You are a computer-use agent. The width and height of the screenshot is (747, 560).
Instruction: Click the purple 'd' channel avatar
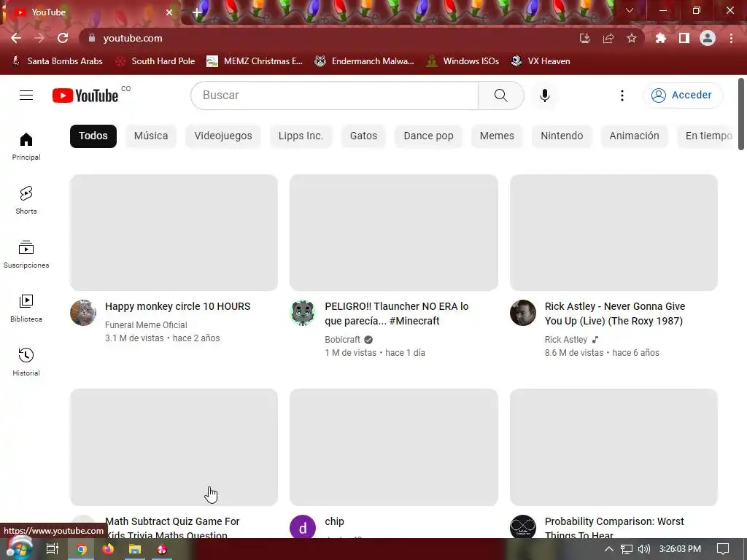click(303, 526)
